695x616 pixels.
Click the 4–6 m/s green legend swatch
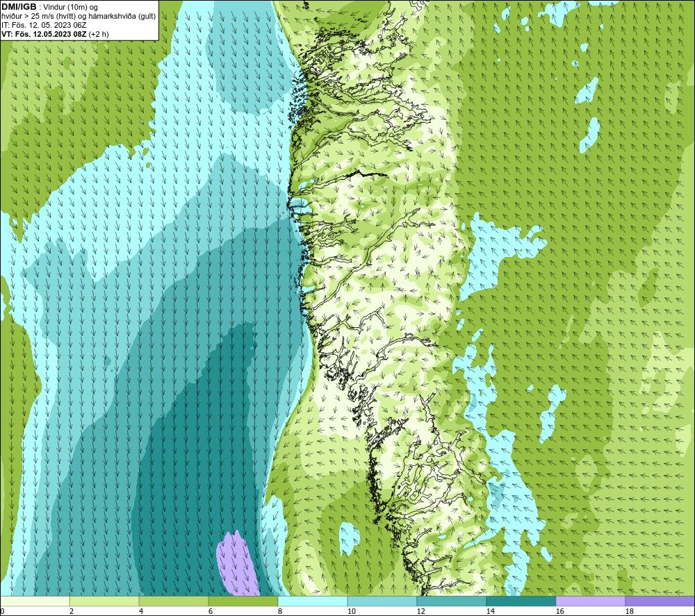pyautogui.click(x=174, y=601)
